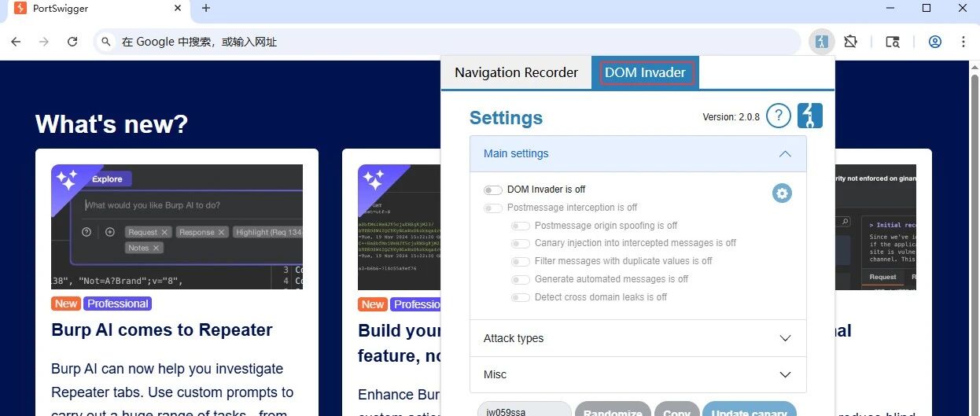Click the blue Burp logo icon beside help

click(809, 116)
